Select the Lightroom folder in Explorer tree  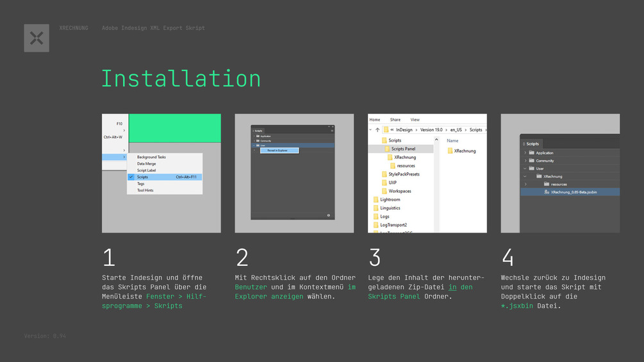click(386, 199)
